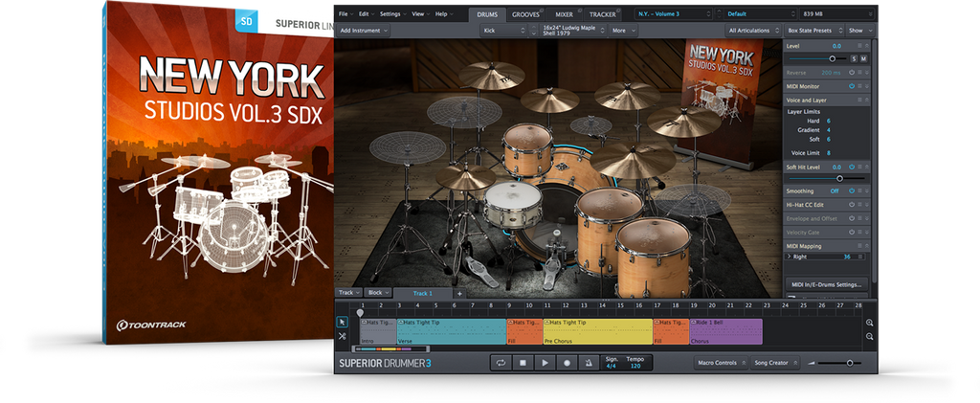Open the Add Instrument dropdown
The height and width of the screenshot is (403, 980).
[364, 30]
